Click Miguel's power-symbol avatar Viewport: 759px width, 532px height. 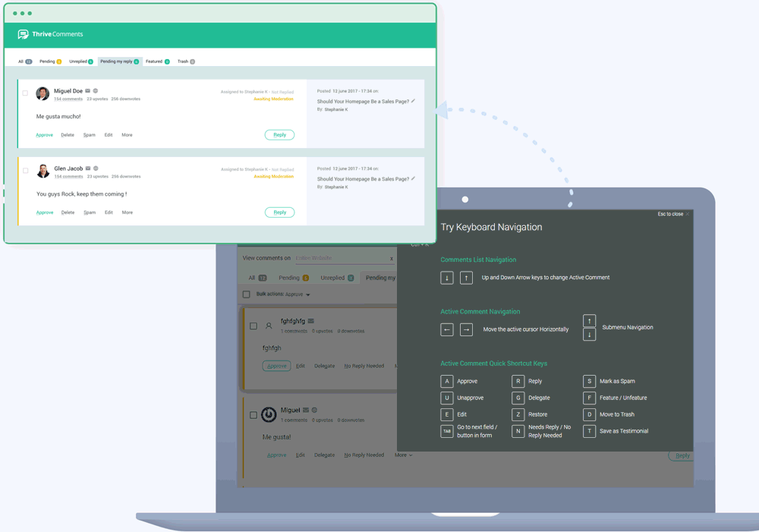pos(269,414)
